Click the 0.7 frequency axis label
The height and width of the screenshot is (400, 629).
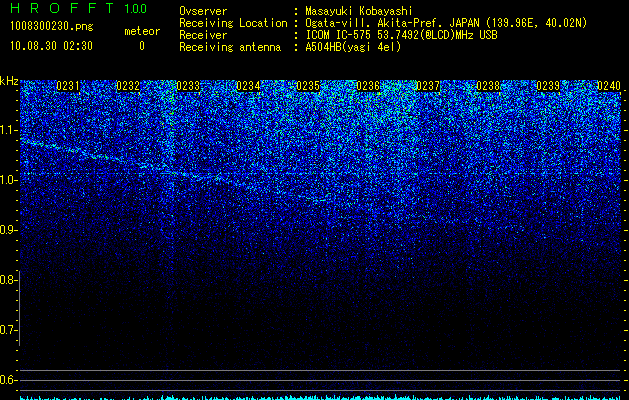8,330
